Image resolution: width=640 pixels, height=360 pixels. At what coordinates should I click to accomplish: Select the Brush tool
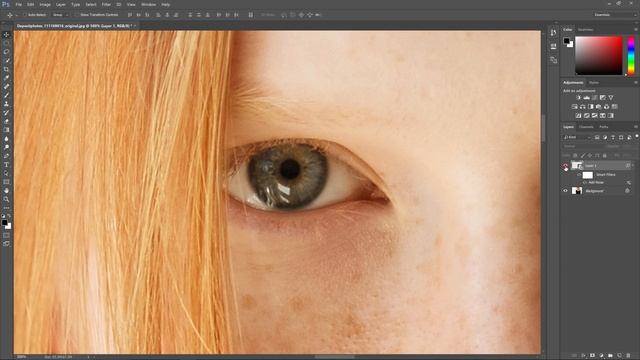tap(6, 95)
